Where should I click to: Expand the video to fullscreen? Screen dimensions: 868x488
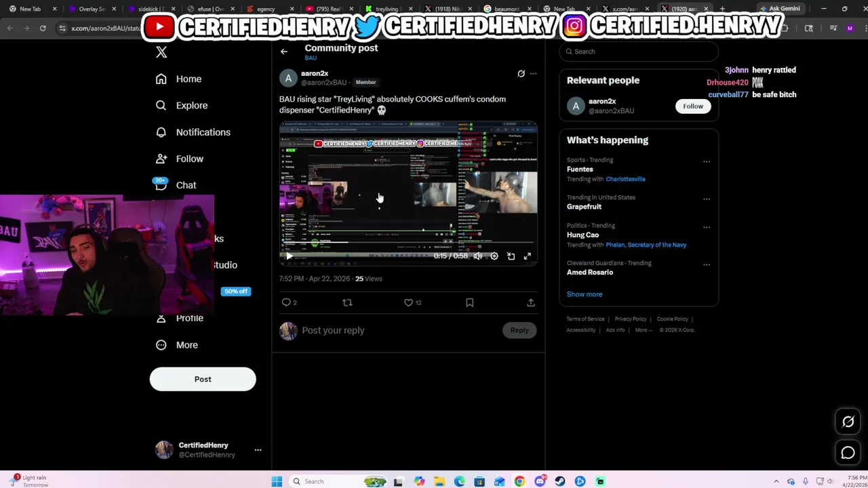tap(527, 256)
